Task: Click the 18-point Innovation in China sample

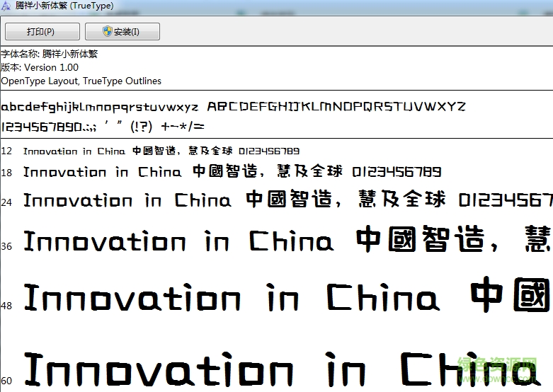Action: [x=102, y=172]
